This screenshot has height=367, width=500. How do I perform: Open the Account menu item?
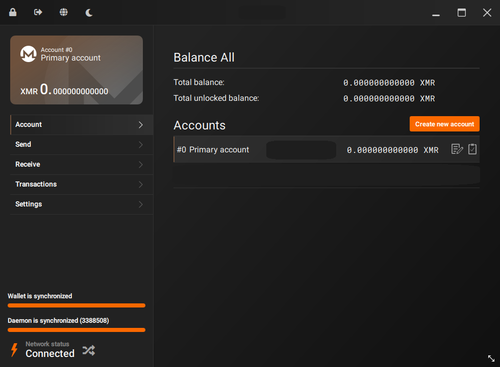82,125
